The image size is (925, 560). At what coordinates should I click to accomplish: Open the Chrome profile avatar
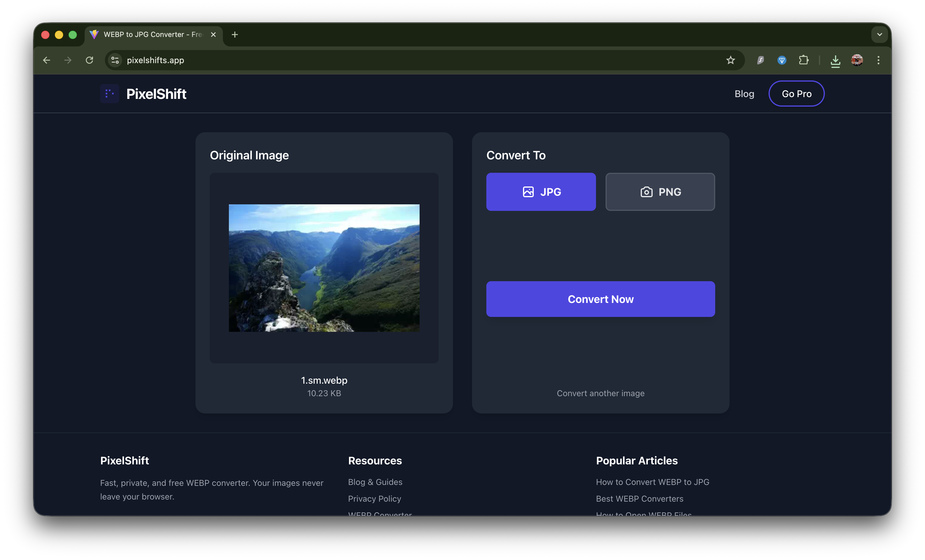pyautogui.click(x=857, y=60)
